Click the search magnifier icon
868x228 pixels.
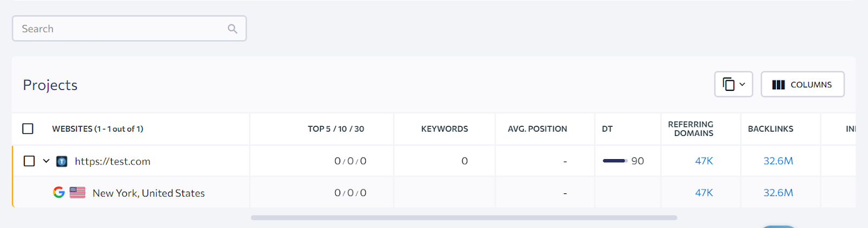[x=232, y=29]
